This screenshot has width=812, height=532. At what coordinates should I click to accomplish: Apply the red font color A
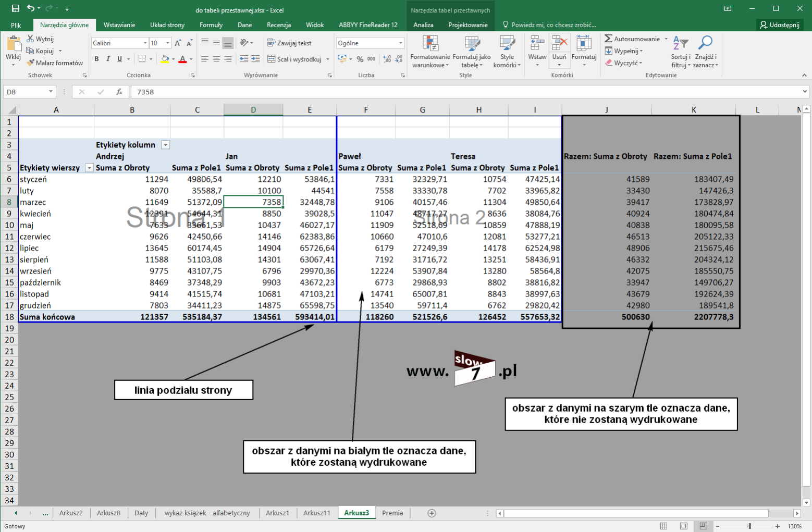[182, 59]
